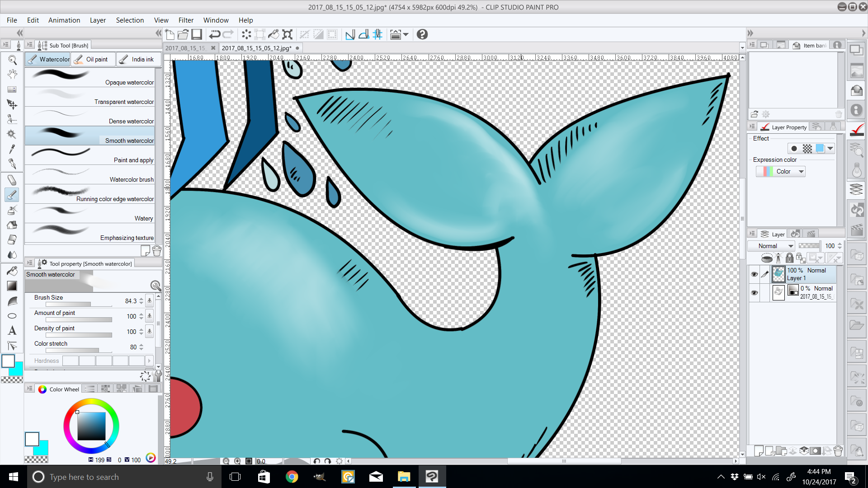This screenshot has width=868, height=488.
Task: Click the Save icon in command bar
Action: [x=196, y=34]
